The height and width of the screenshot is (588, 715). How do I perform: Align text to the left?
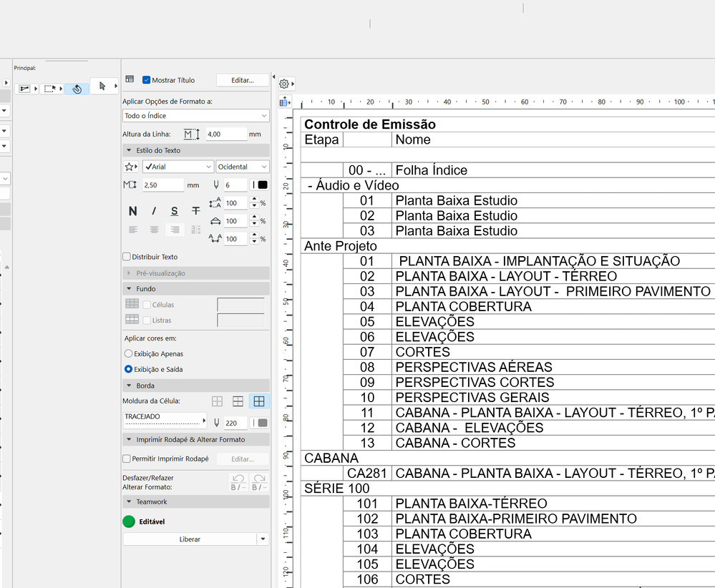click(x=132, y=230)
